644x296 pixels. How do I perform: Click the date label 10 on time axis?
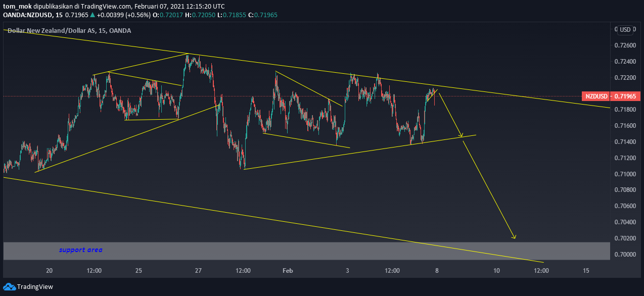coord(496,271)
